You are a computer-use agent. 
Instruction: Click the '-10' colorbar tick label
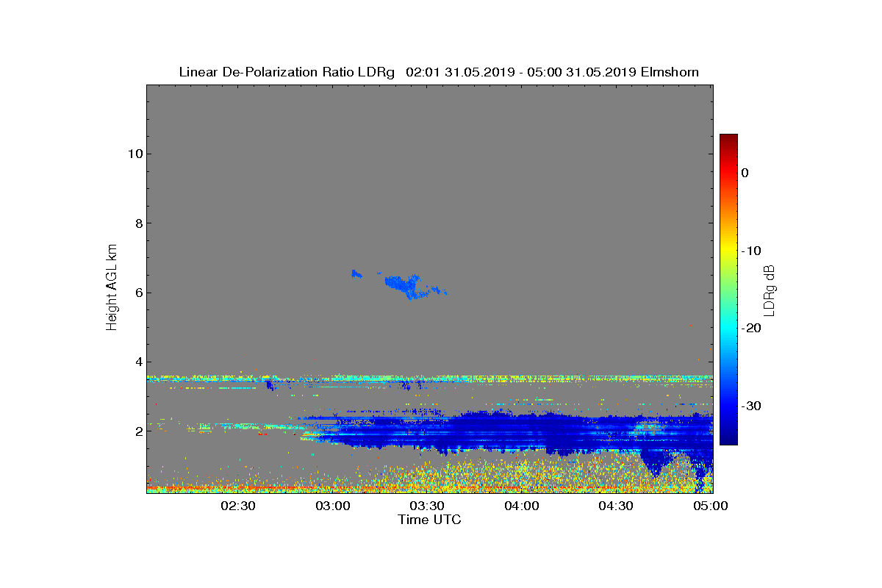[x=751, y=251]
